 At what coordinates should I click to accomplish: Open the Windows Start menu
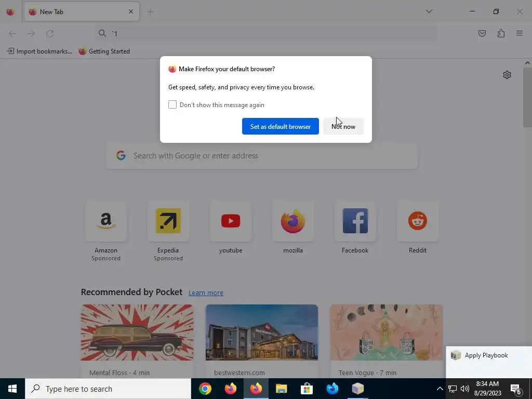[x=12, y=389]
